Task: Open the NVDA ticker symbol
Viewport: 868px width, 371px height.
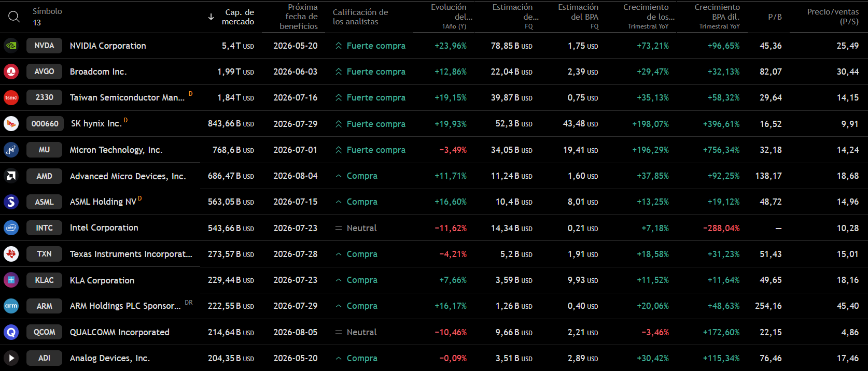Action: click(44, 46)
